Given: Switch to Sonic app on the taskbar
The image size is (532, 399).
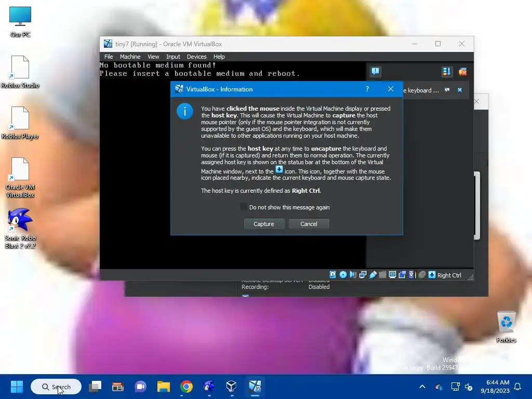Looking at the screenshot, I should tap(209, 387).
